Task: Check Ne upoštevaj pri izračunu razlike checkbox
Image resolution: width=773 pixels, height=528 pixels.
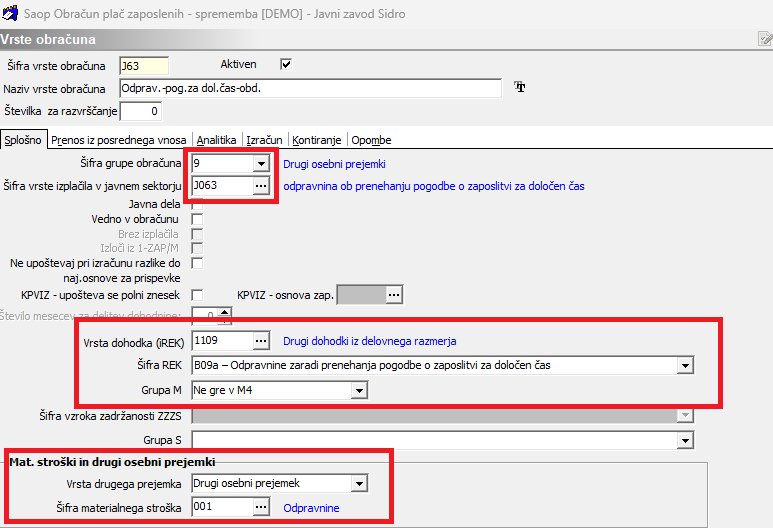Action: click(197, 263)
